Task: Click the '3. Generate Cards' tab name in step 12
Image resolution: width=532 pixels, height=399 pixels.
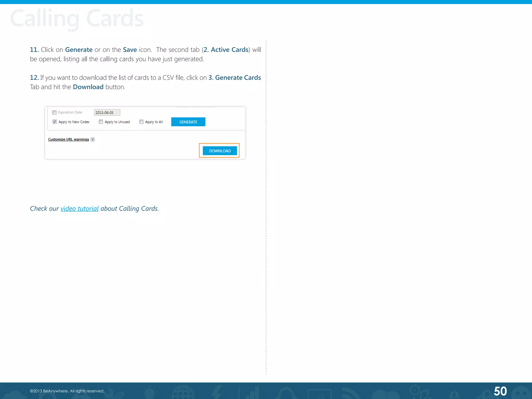Action: click(235, 78)
